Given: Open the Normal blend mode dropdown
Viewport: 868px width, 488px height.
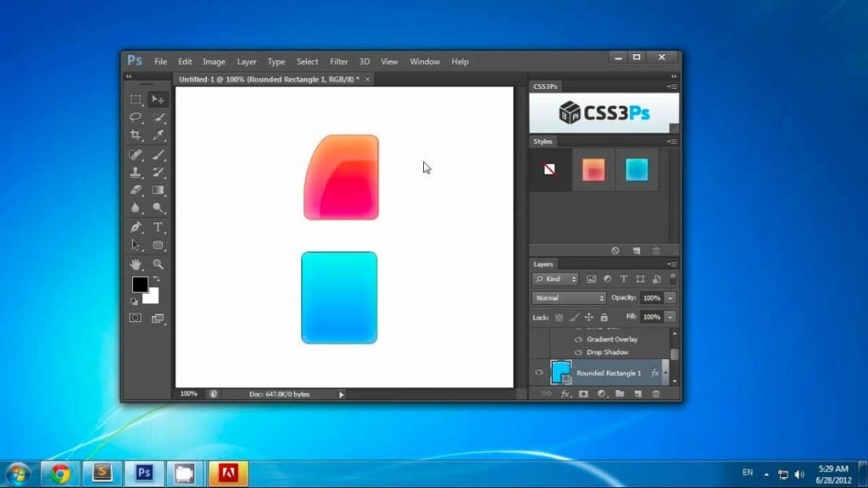Looking at the screenshot, I should click(x=569, y=297).
